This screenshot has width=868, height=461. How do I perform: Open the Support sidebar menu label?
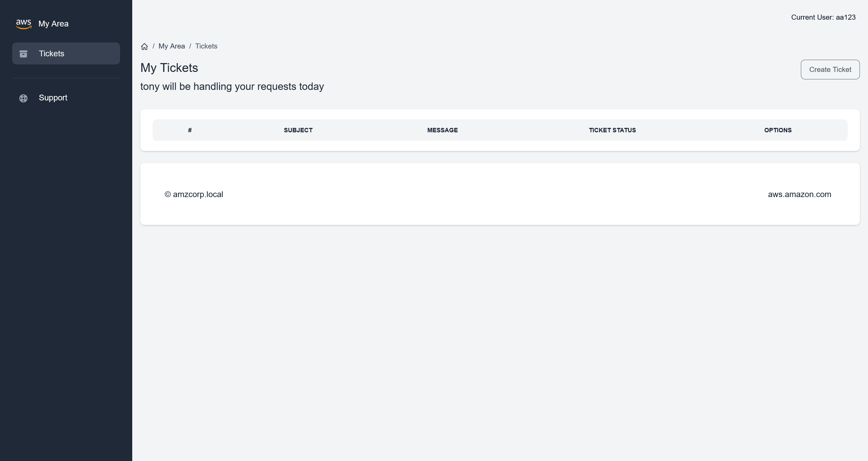coord(53,98)
